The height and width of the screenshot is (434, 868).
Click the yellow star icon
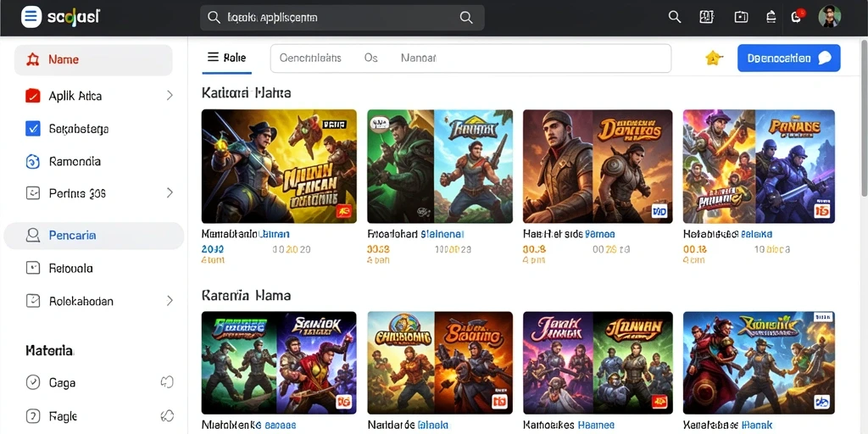[714, 58]
